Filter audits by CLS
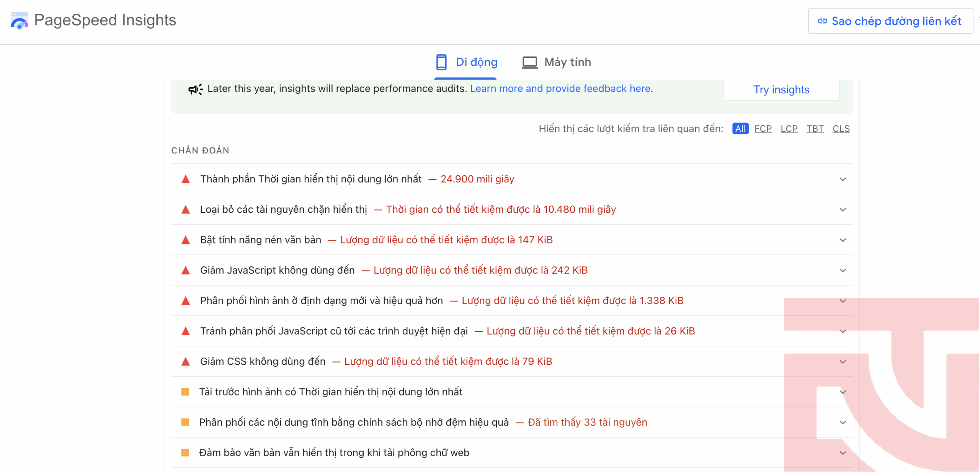This screenshot has width=980, height=472. tap(841, 129)
